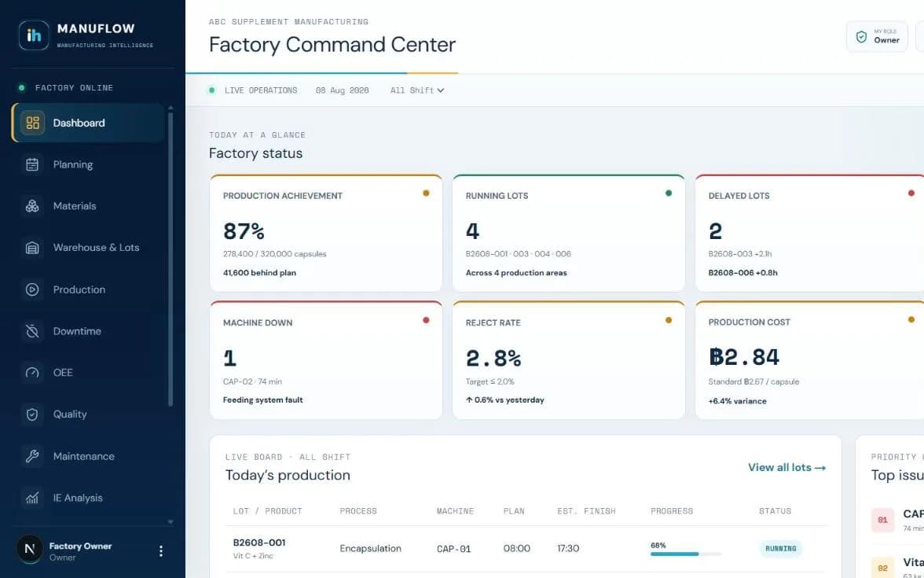The height and width of the screenshot is (578, 924).
Task: Click the Maintenance wrench icon
Action: 32,456
